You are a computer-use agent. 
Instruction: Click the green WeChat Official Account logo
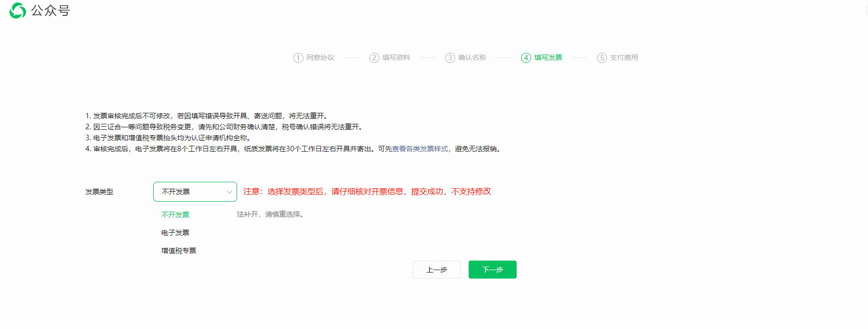click(17, 10)
